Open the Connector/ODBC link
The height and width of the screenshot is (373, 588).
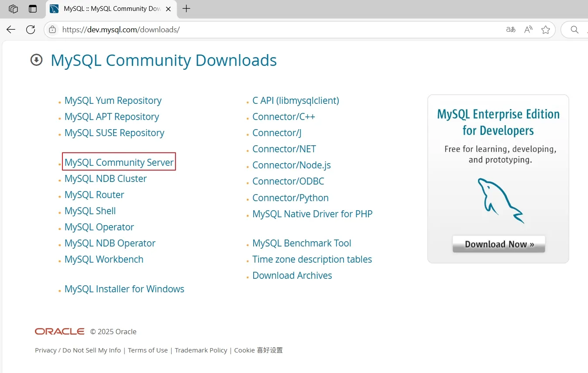coord(288,181)
